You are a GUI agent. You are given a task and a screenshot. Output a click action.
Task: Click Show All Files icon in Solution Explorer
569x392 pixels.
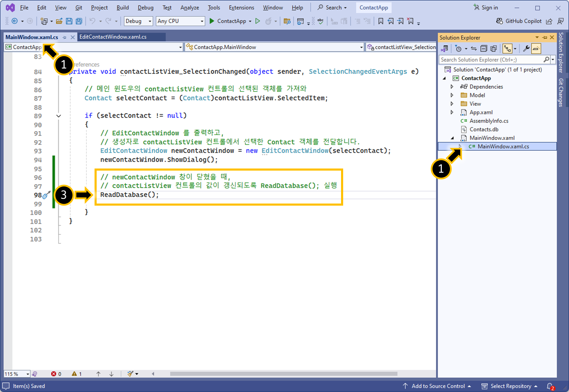(494, 49)
